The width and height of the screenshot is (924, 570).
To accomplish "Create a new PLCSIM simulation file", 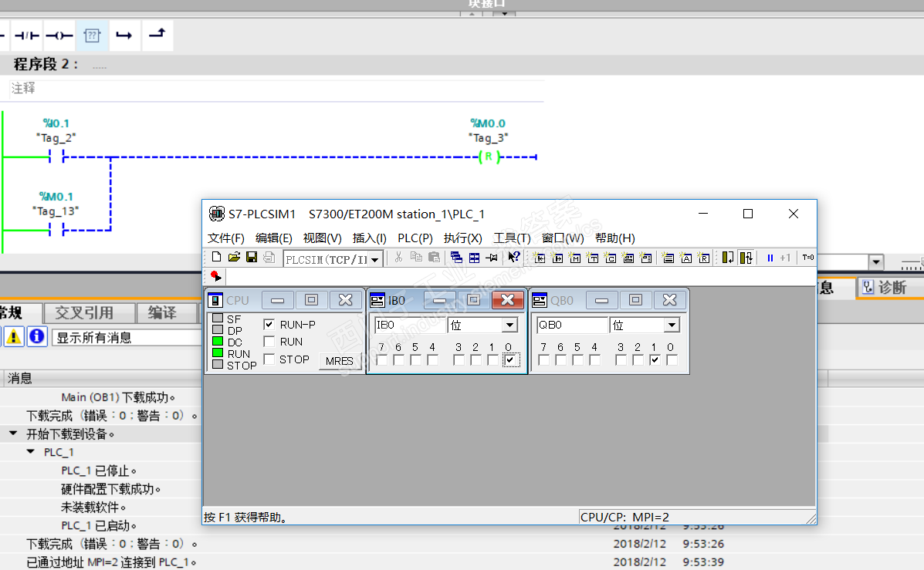I will 216,258.
